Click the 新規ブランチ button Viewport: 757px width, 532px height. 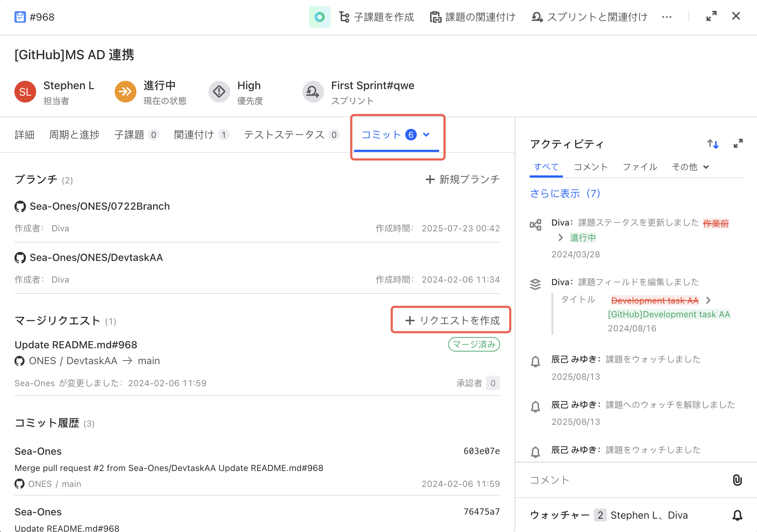[463, 179]
